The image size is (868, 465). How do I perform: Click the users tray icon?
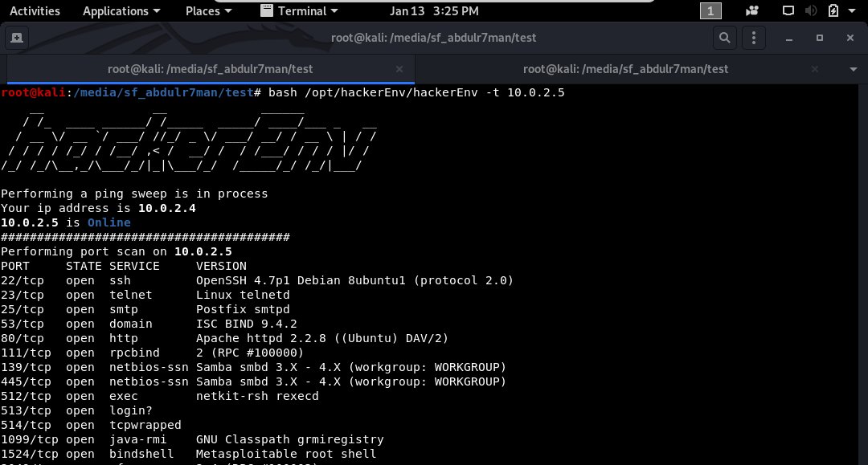751,11
